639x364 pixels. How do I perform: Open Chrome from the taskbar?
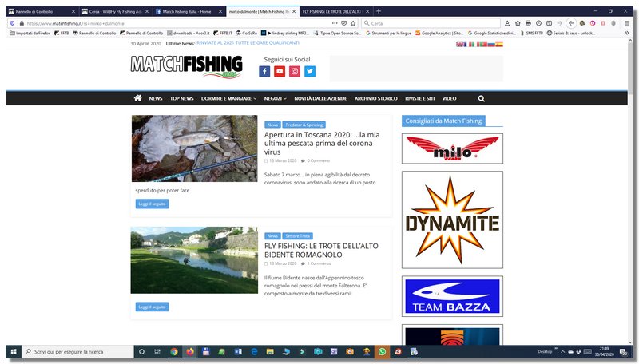[x=174, y=351]
